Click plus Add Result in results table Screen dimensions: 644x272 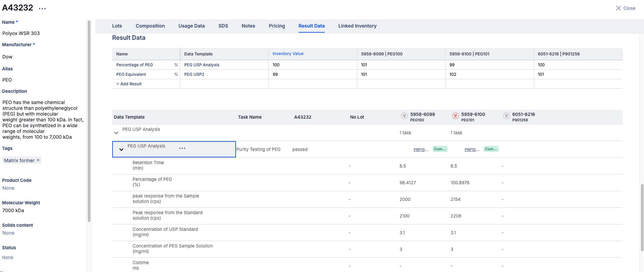coord(129,84)
